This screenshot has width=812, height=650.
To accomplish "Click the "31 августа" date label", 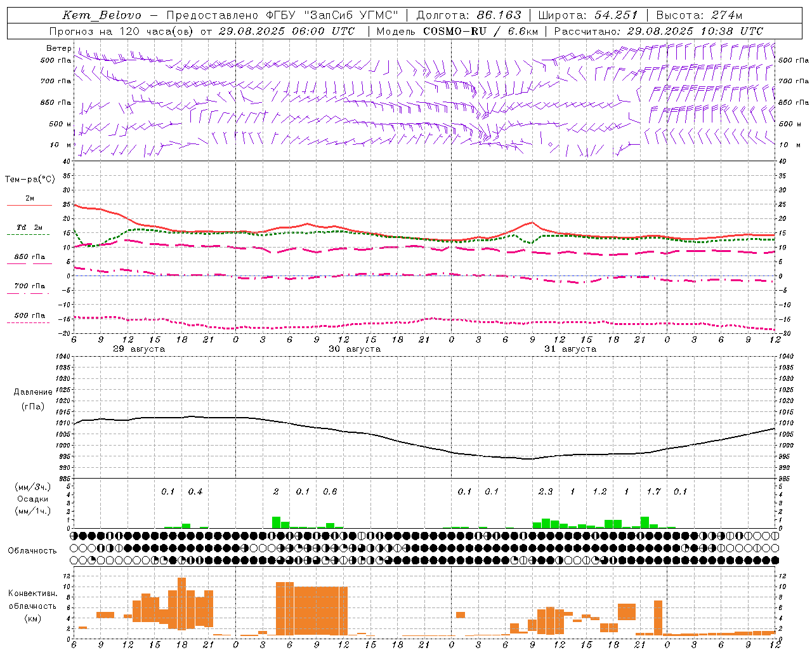I will tap(570, 349).
